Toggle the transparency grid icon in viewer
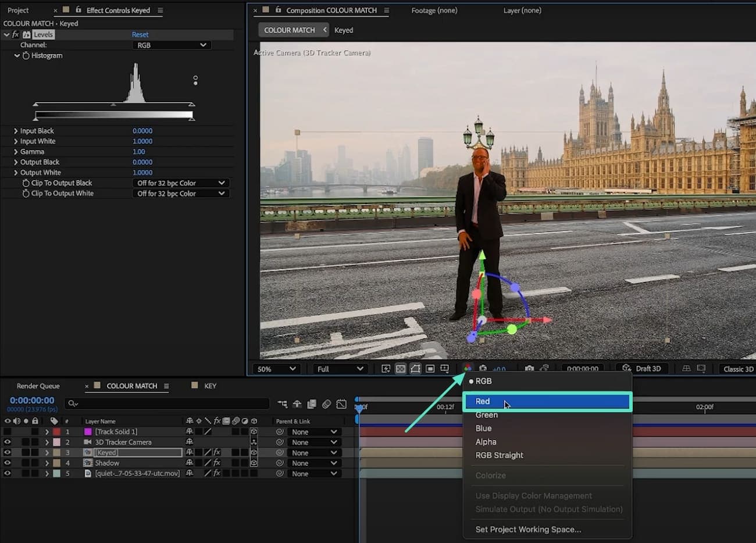 [401, 369]
